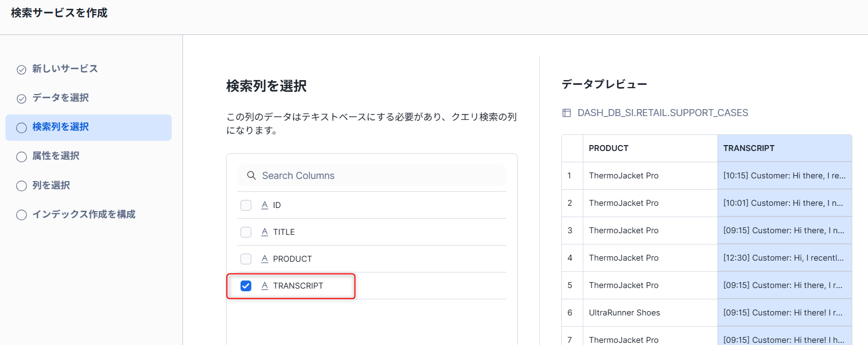Click the completed checkmark icon for 新しいサービス
This screenshot has height=345, width=868.
pos(22,70)
